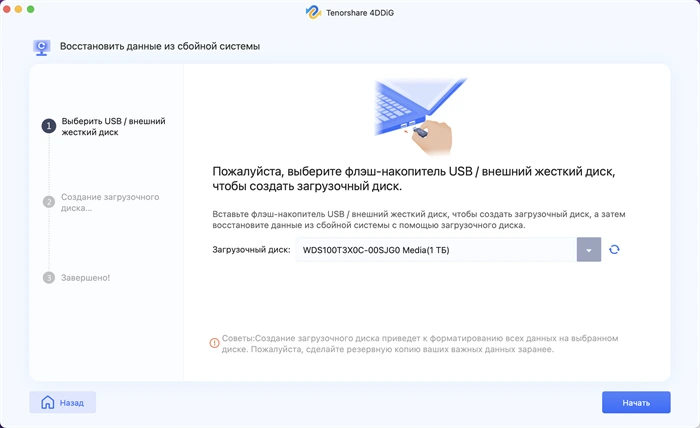Go back with the Назад button

pyautogui.click(x=62, y=403)
